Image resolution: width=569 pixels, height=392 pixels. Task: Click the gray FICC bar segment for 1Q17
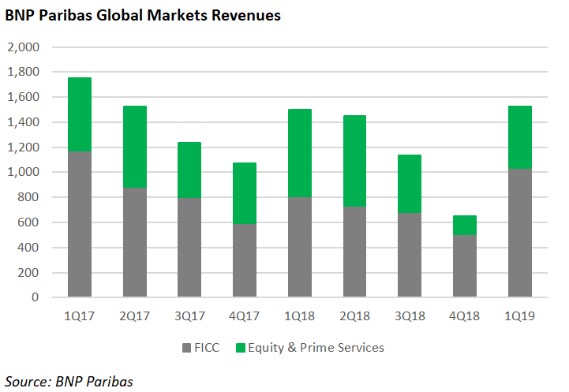coord(80,224)
